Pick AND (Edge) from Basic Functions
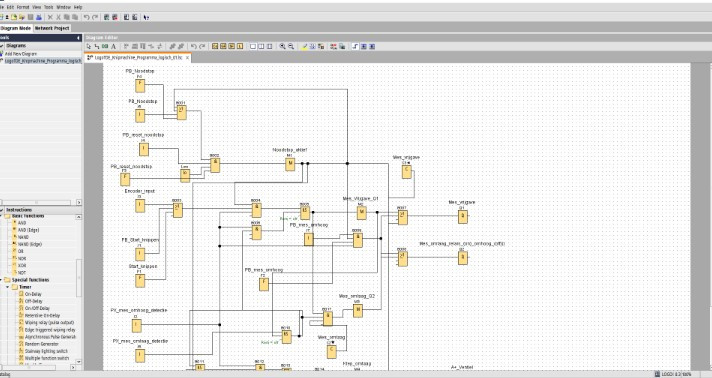Viewport: 712px width, 378px height. tap(28, 230)
